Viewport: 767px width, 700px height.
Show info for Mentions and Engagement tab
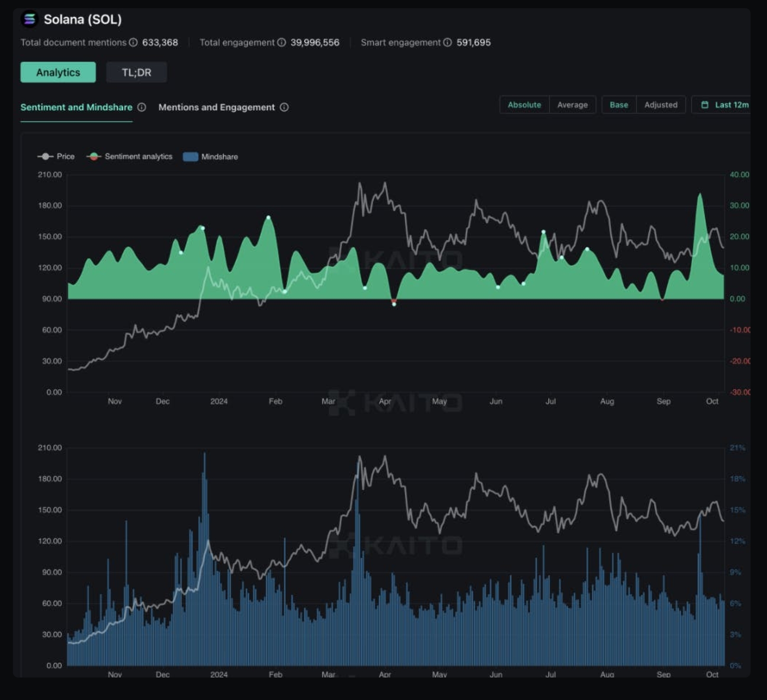click(284, 107)
